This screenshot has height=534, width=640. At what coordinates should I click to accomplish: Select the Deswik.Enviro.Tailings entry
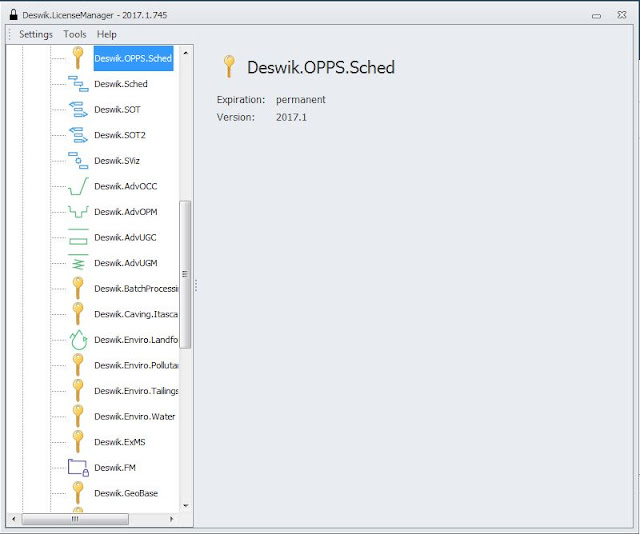(x=136, y=391)
